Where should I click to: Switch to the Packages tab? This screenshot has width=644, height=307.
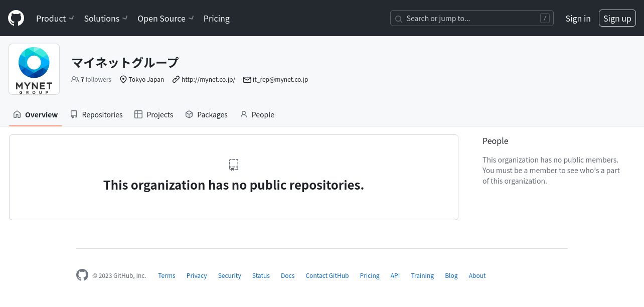coord(206,114)
